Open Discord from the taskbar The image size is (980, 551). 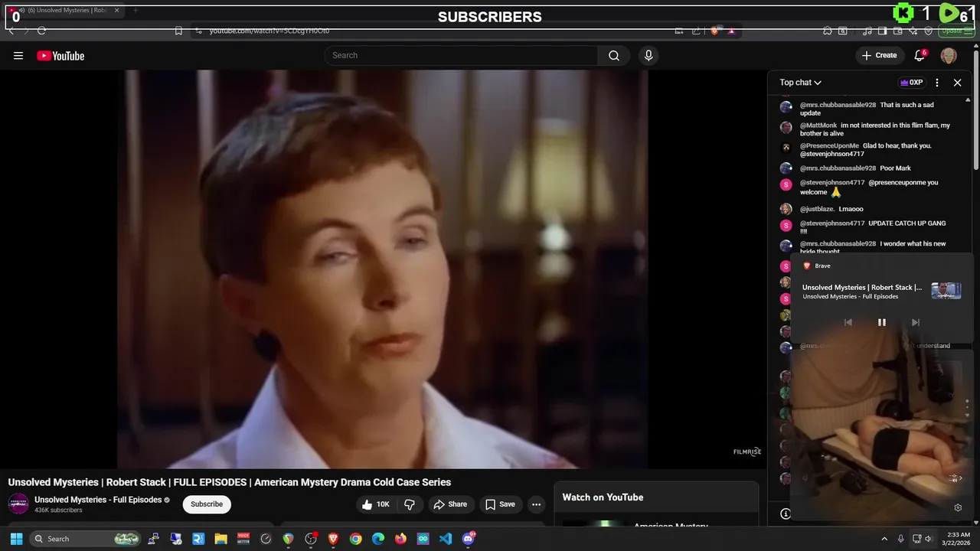(469, 539)
